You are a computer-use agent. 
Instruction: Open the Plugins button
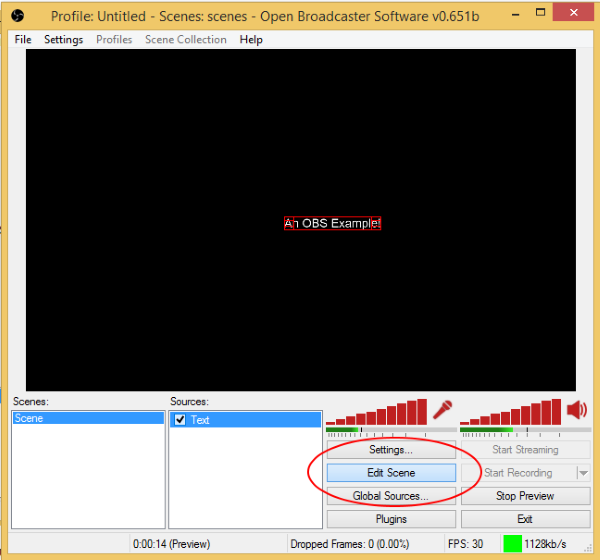point(391,519)
